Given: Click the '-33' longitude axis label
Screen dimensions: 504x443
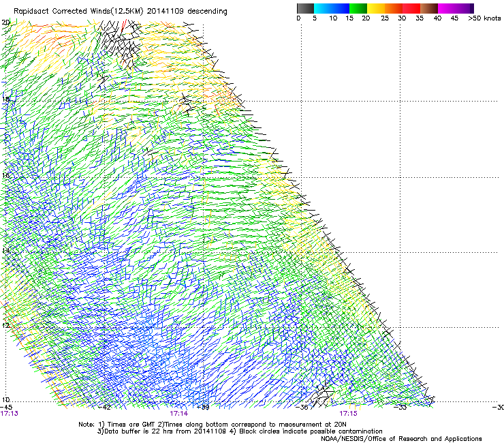Looking at the screenshot, I should coord(400,407).
